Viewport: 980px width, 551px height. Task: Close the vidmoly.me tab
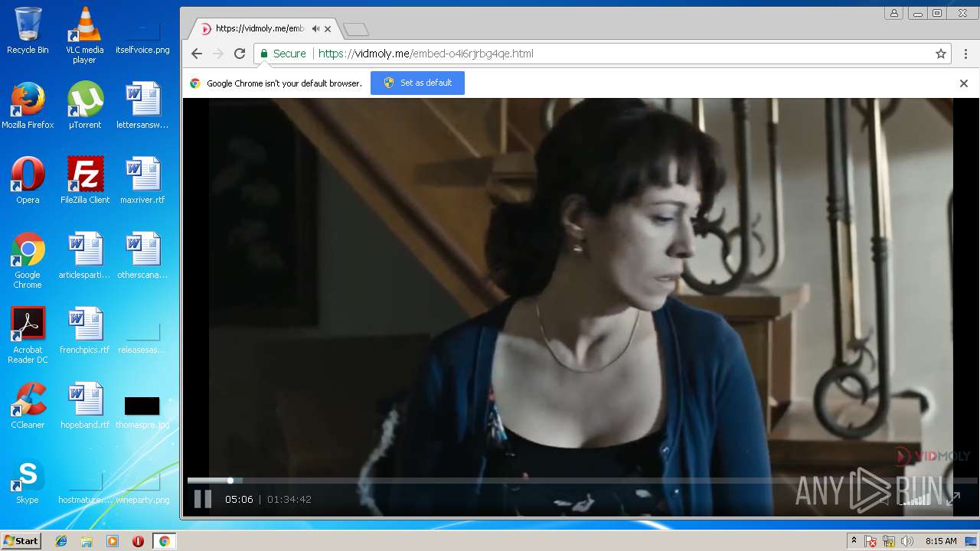328,29
